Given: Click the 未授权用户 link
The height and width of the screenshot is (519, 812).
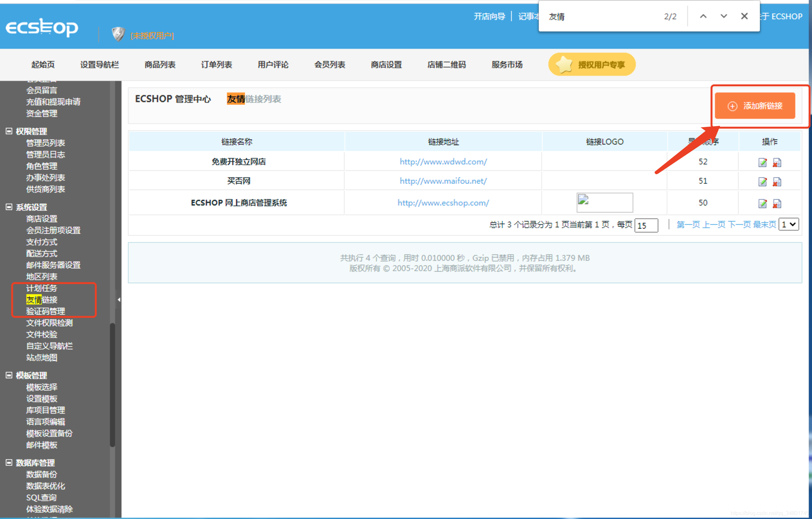Looking at the screenshot, I should tap(152, 36).
